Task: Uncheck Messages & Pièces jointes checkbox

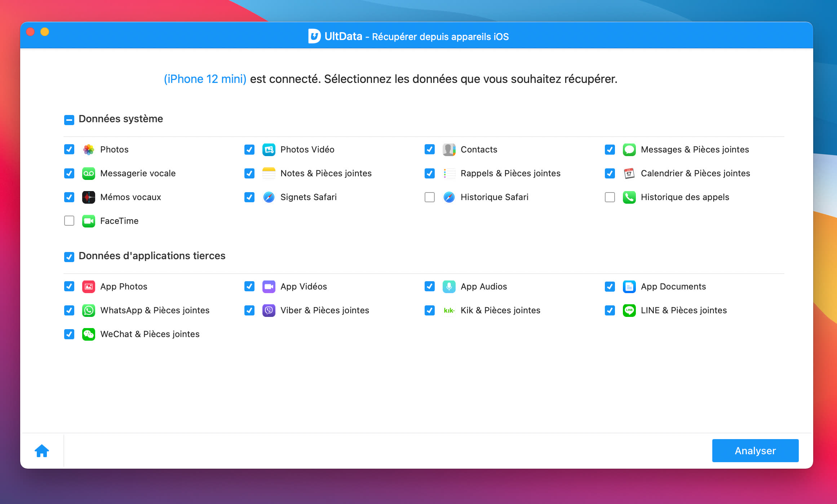Action: pyautogui.click(x=610, y=150)
